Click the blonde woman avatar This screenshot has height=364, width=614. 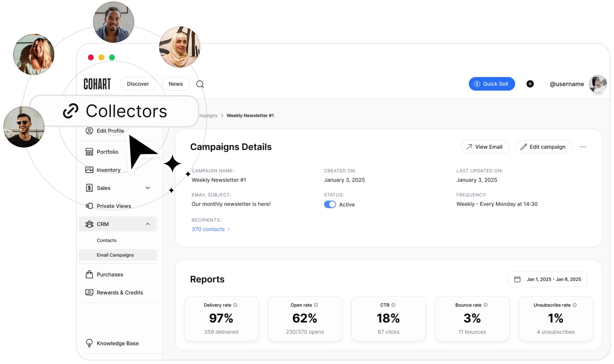[33, 54]
